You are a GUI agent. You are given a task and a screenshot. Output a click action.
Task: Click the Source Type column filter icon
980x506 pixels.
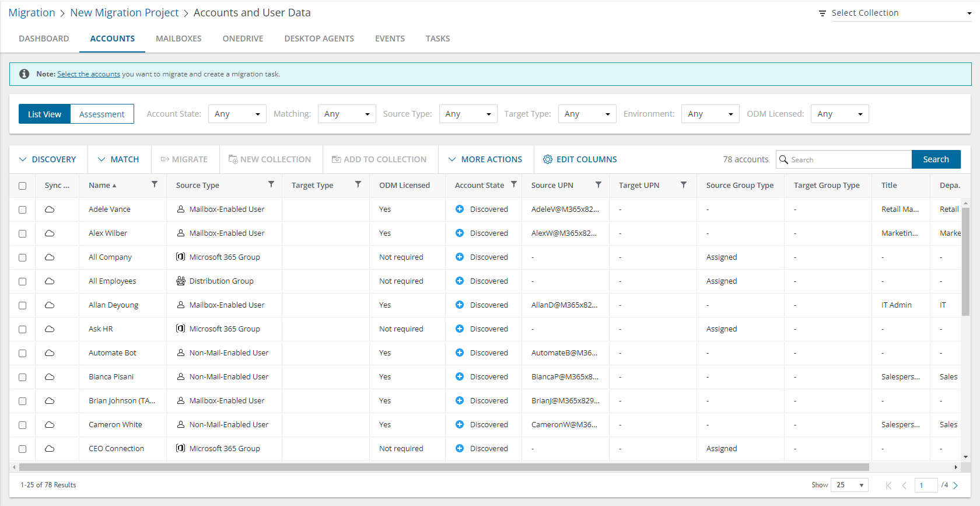pos(271,184)
